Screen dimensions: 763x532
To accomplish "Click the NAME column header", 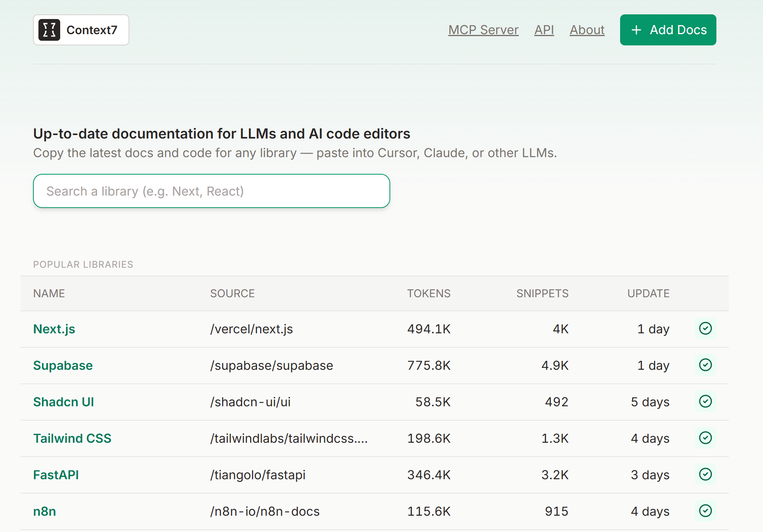I will (49, 293).
